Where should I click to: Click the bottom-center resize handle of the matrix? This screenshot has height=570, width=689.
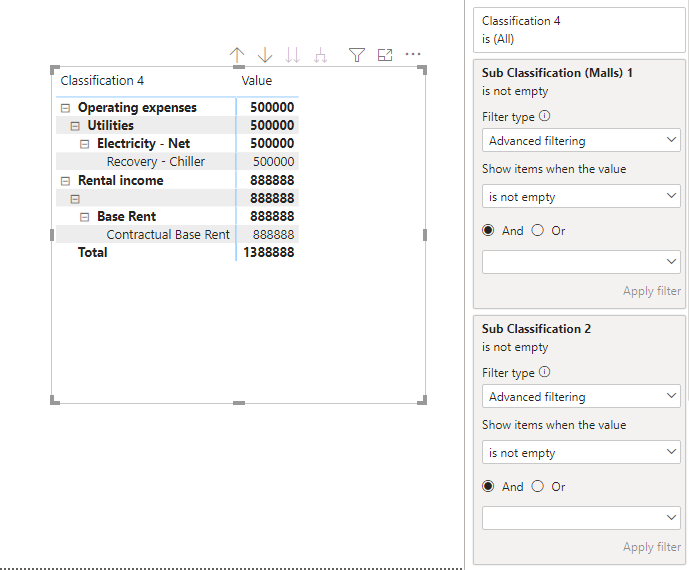239,403
